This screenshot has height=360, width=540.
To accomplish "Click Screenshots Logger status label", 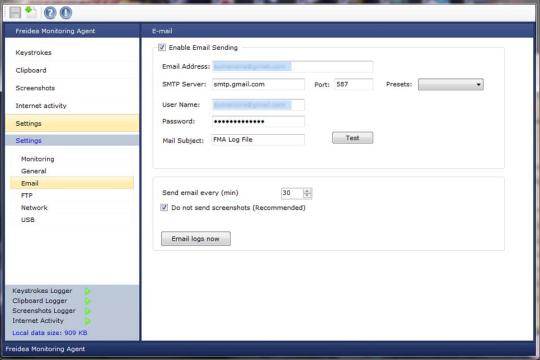I will (44, 311).
